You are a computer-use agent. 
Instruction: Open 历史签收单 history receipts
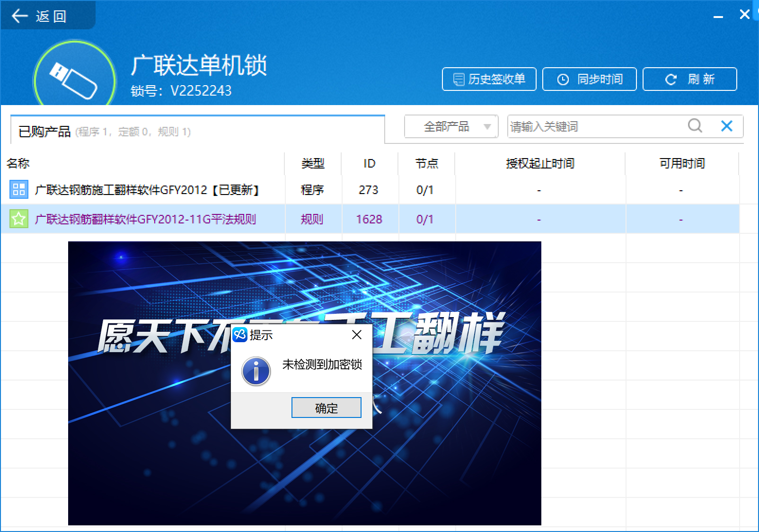pos(489,79)
